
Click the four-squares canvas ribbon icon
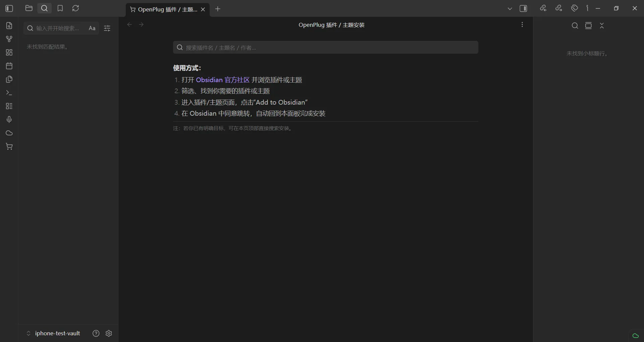click(x=9, y=53)
